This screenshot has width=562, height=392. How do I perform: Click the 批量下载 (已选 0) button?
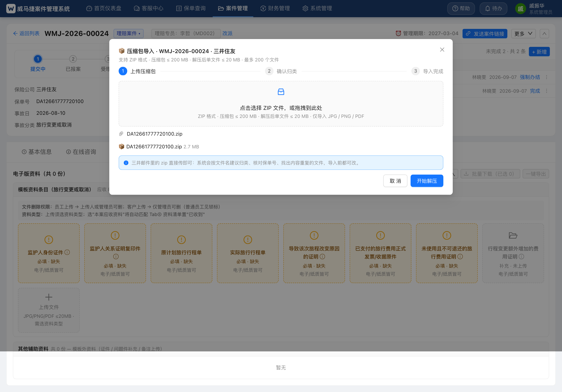pyautogui.click(x=490, y=174)
